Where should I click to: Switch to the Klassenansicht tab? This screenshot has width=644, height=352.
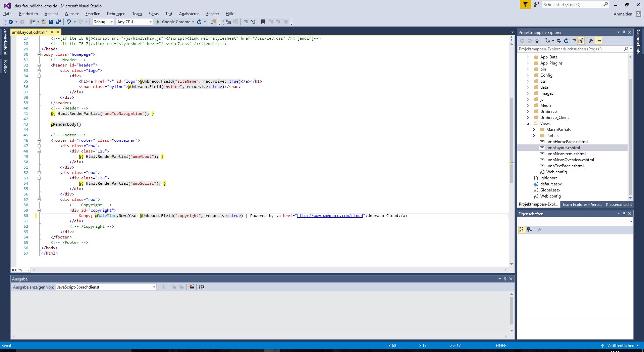(619, 204)
